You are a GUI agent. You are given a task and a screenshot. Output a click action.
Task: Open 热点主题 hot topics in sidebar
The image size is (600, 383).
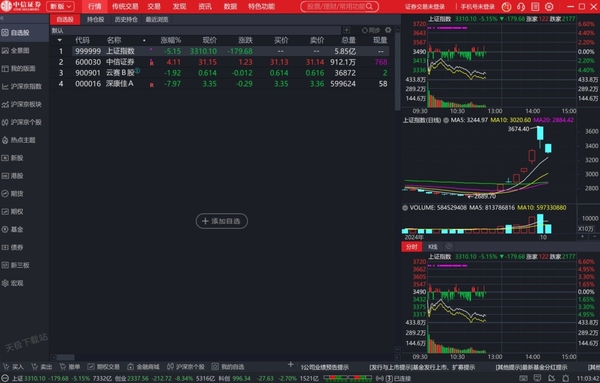point(23,140)
